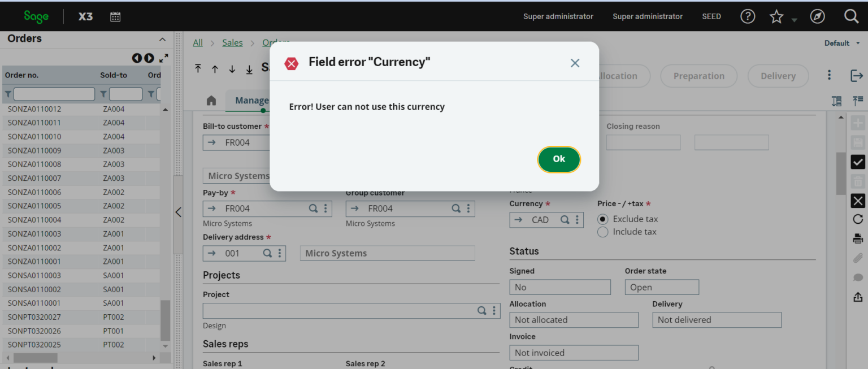Click the Delivery button in the action bar
The image size is (868, 369).
point(778,76)
